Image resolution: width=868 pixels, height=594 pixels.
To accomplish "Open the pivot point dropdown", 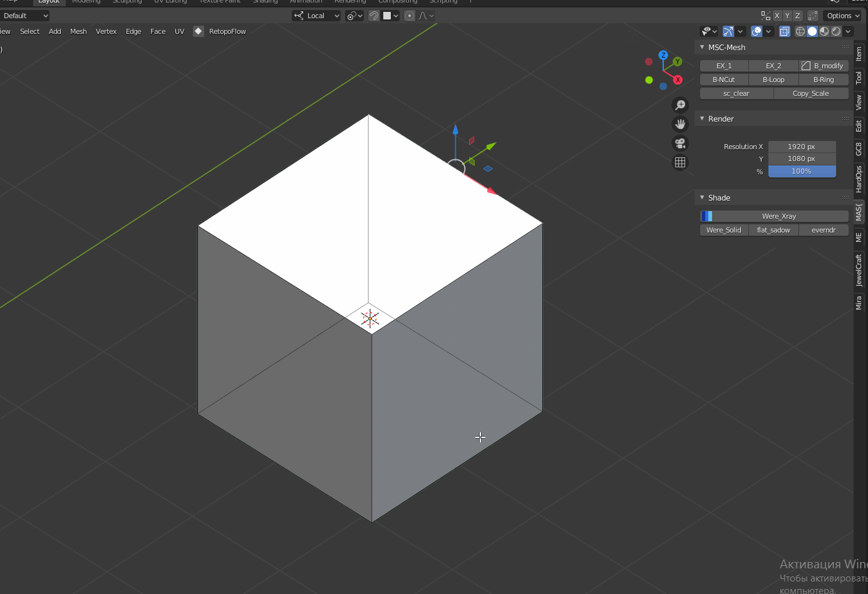I will tap(354, 16).
